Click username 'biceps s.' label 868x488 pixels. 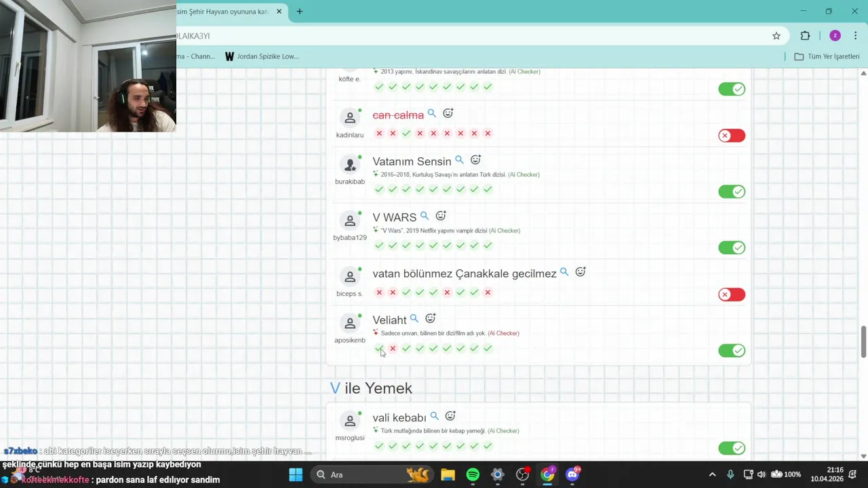(350, 293)
